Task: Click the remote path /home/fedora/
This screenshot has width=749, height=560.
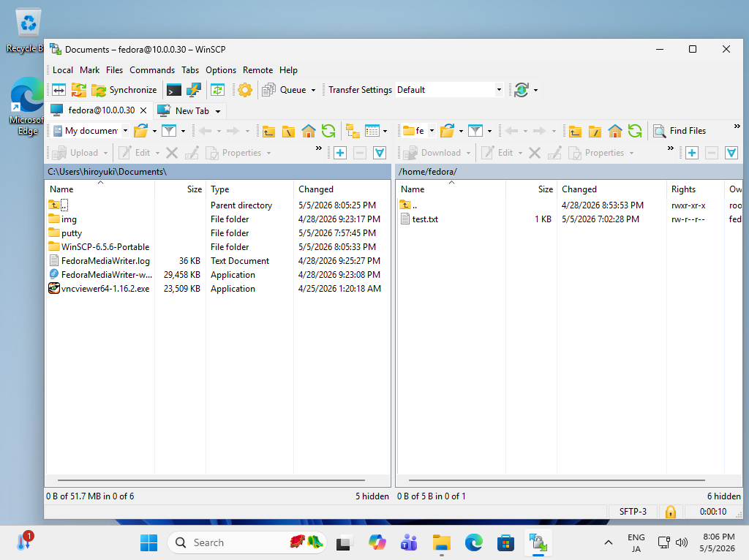Action: click(427, 172)
